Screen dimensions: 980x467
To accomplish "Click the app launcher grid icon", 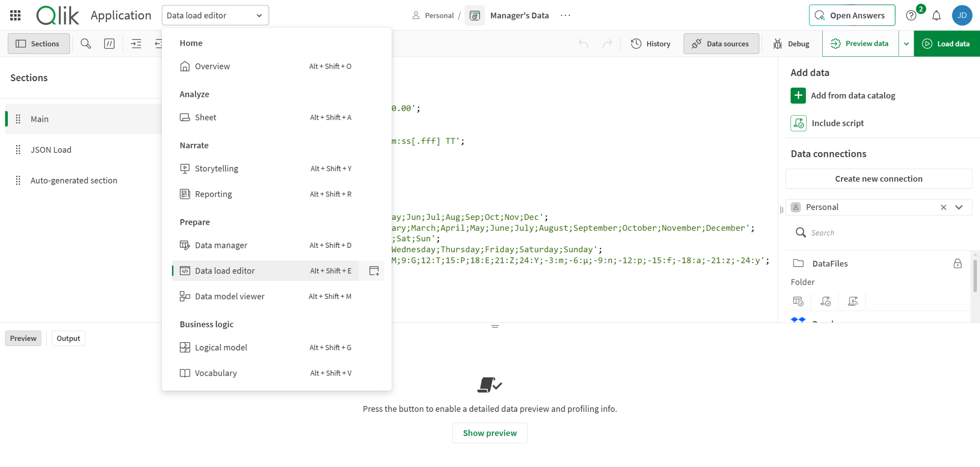I will [15, 15].
